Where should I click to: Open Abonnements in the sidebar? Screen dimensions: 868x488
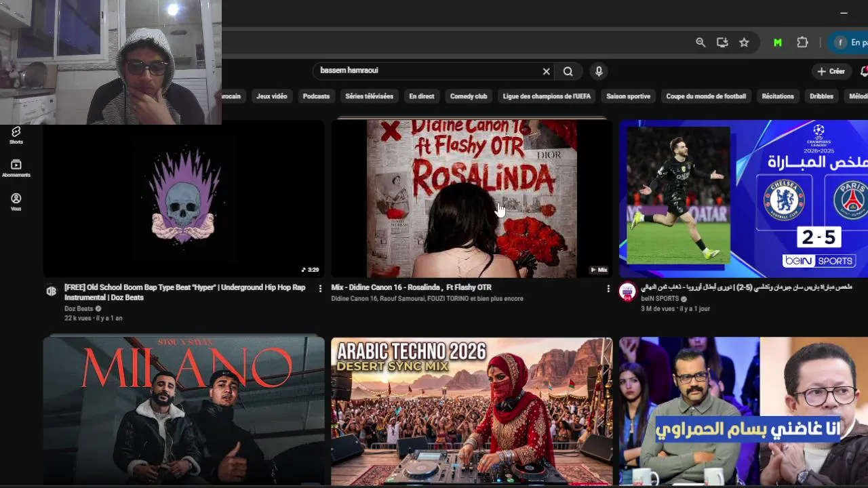point(16,168)
